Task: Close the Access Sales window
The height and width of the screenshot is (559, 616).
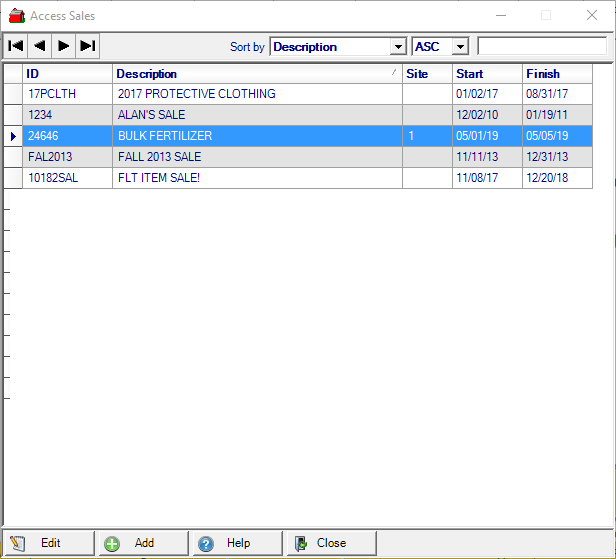Action: pos(330,543)
